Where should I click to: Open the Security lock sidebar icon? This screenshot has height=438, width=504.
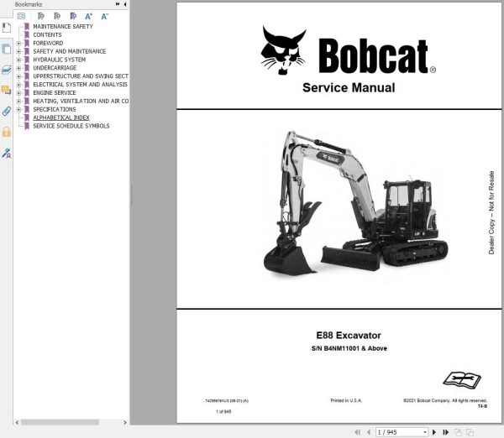coord(7,132)
